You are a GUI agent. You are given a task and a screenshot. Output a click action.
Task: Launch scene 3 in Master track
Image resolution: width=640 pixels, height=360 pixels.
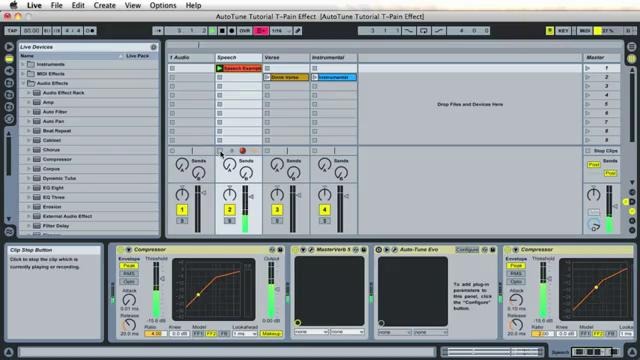click(588, 86)
